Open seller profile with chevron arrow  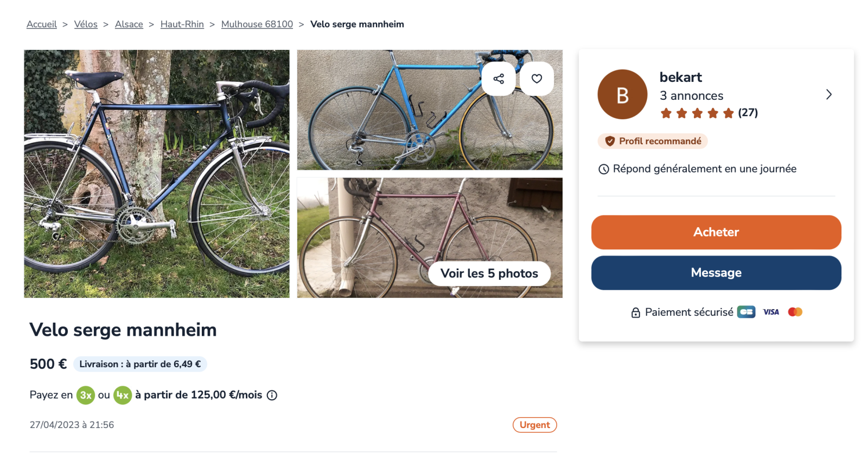point(828,95)
